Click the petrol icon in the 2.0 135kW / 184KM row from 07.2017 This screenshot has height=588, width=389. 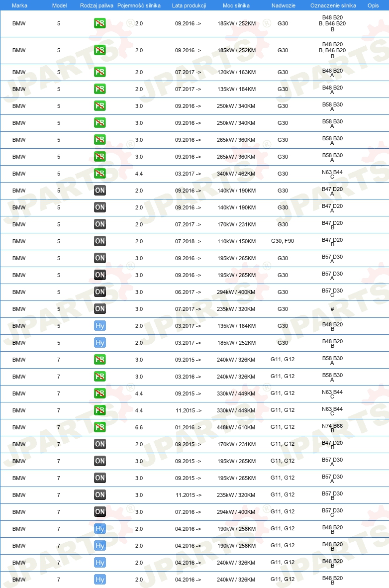(100, 89)
